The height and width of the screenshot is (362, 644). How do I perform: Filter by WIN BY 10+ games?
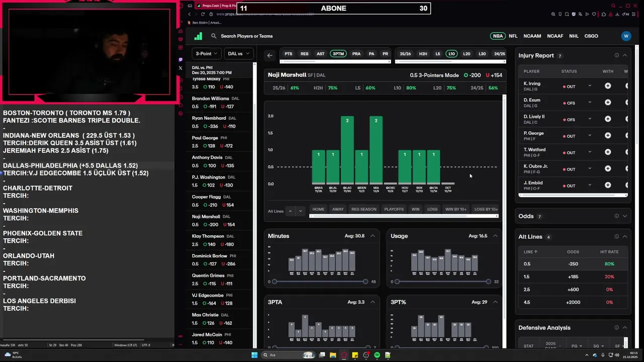[x=456, y=209]
